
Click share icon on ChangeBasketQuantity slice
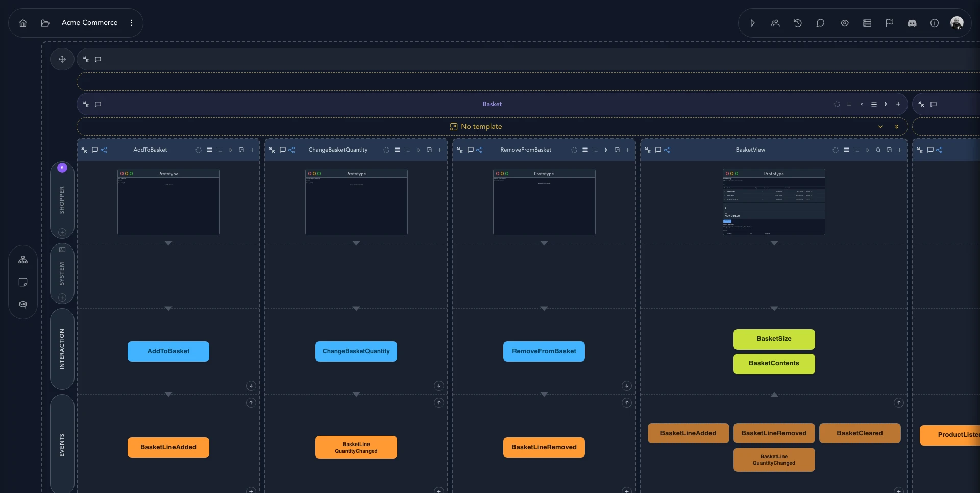291,150
